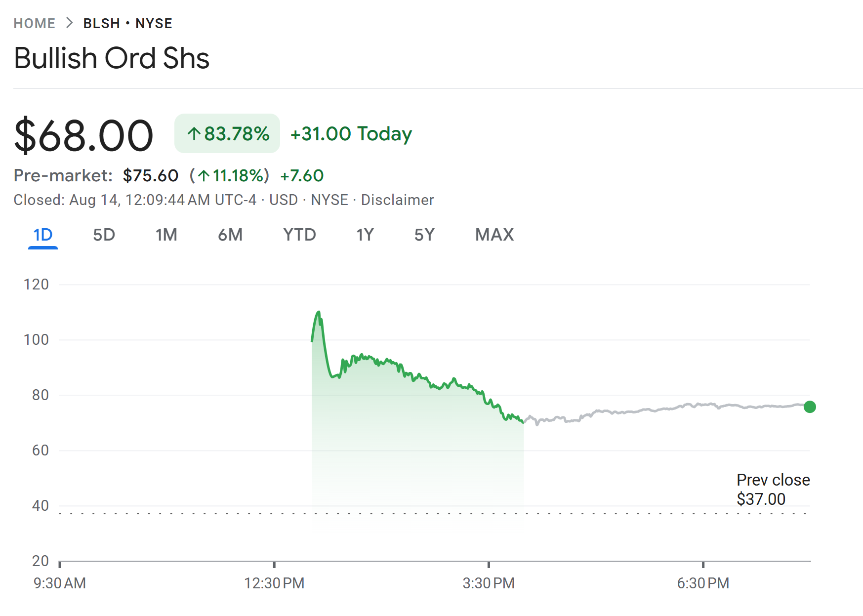The width and height of the screenshot is (863, 616).
Task: Click the $75.60 pre-market price
Action: (x=151, y=175)
